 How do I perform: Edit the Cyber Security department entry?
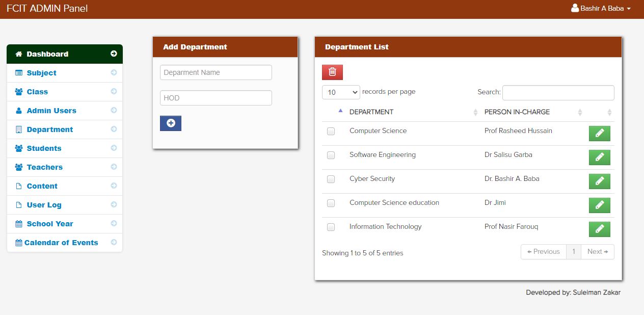click(599, 181)
